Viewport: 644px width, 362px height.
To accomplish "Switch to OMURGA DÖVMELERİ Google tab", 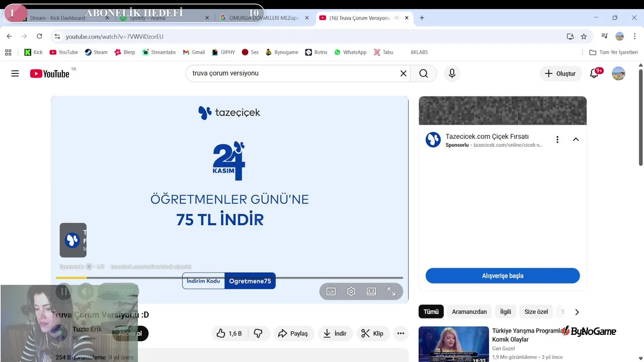I will (264, 18).
